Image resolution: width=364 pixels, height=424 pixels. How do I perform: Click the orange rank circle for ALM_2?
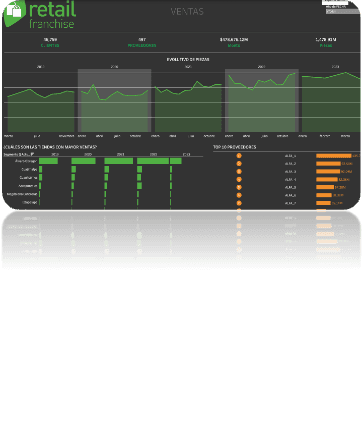[239, 164]
